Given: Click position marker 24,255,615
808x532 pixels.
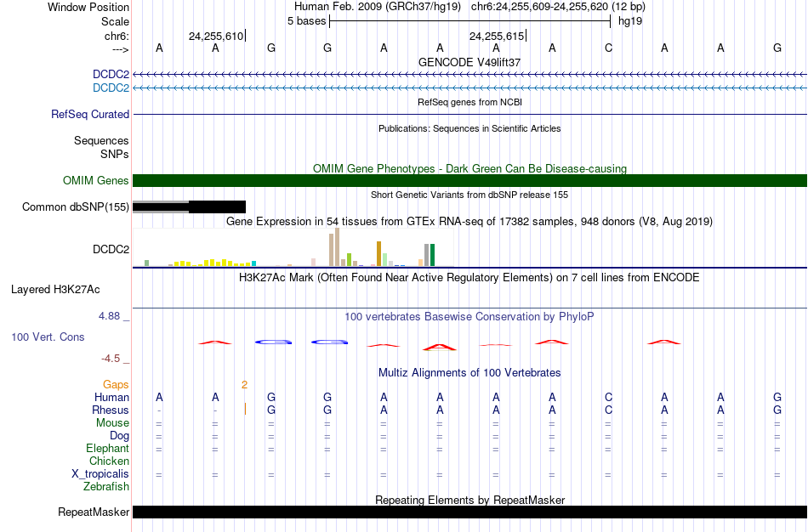Looking at the screenshot, I should [497, 36].
